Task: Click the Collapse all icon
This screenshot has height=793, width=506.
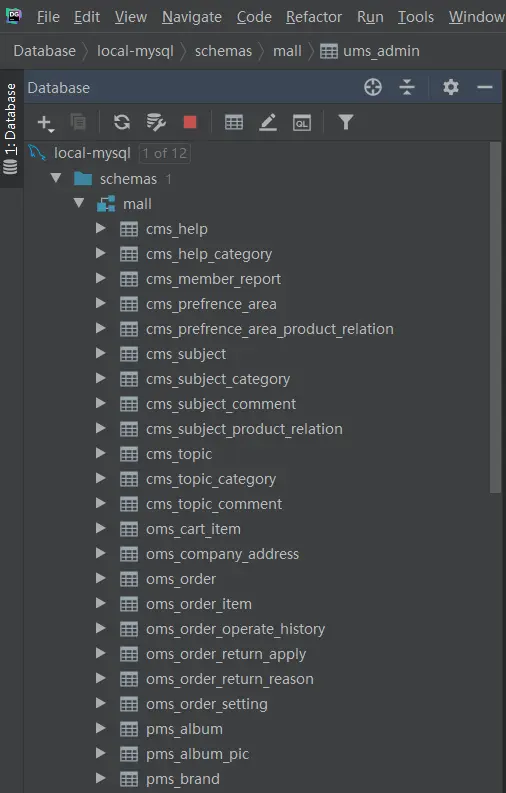Action: tap(407, 87)
